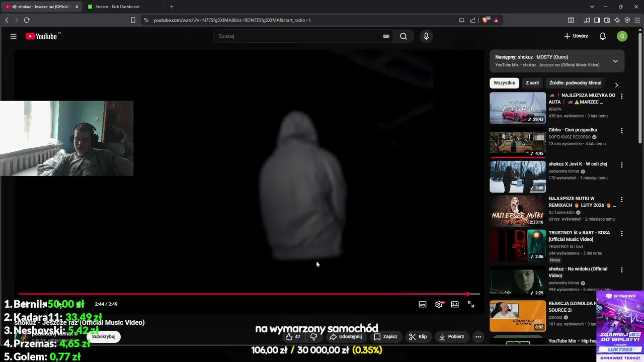Screen dimensions: 644x362
Task: Open more actions three-dot button under video
Action: click(x=478, y=337)
